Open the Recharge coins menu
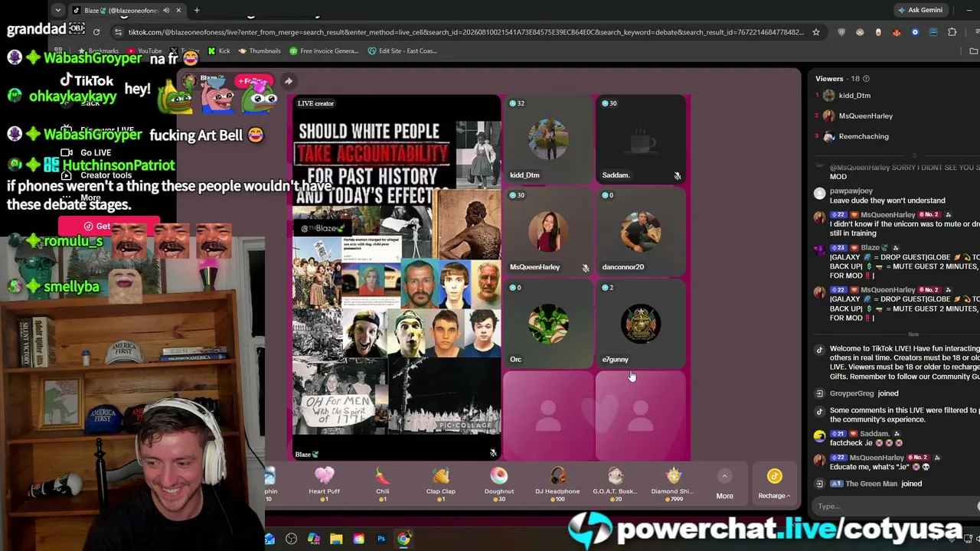 [x=774, y=484]
